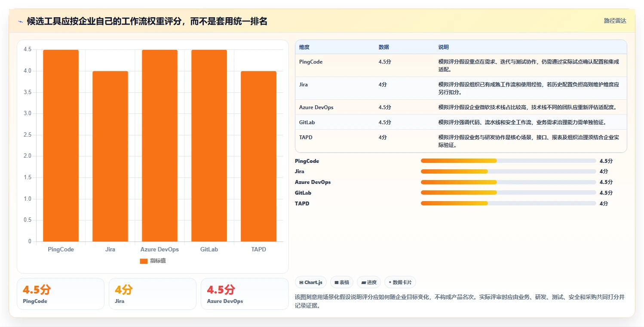
Task: Click the 数据 column header
Action: coord(384,47)
